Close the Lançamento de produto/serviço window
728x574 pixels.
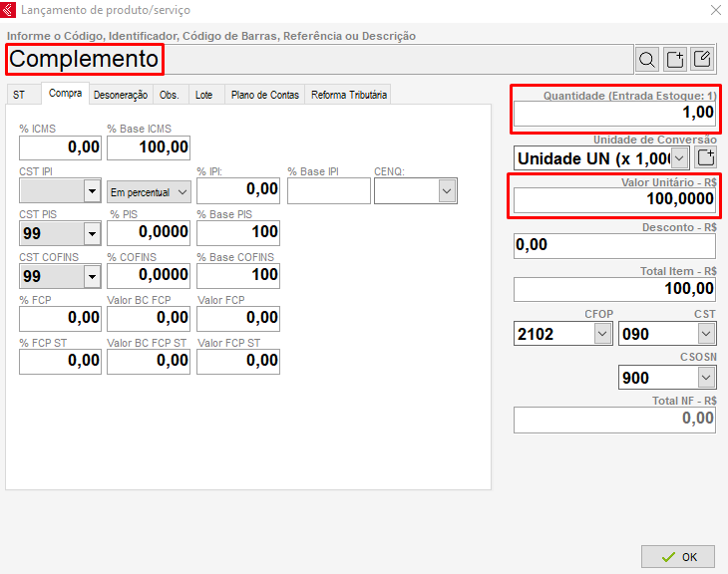click(715, 10)
